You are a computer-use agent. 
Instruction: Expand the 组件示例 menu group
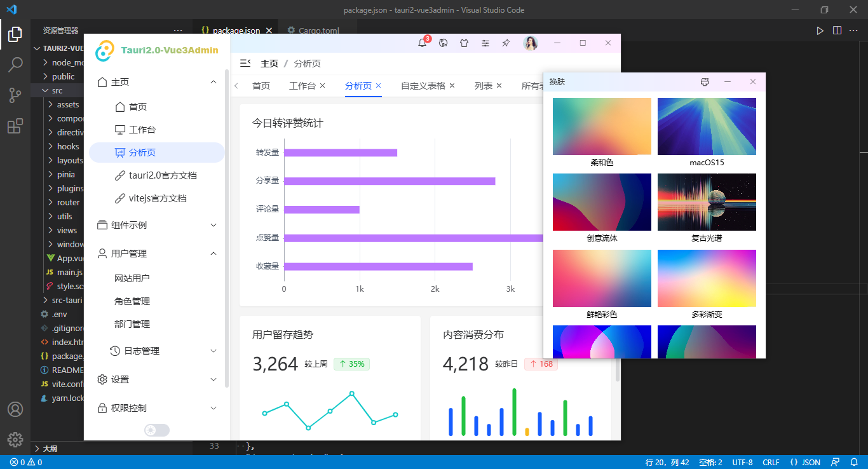pyautogui.click(x=156, y=225)
